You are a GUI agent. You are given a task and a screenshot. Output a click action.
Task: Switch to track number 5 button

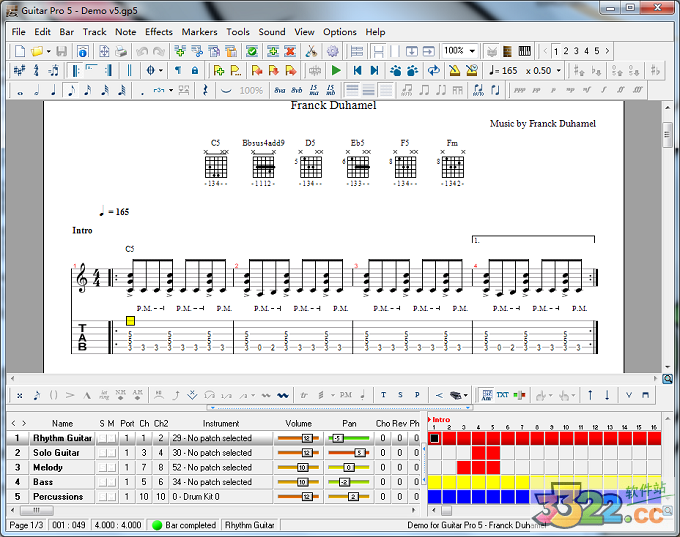pos(597,51)
